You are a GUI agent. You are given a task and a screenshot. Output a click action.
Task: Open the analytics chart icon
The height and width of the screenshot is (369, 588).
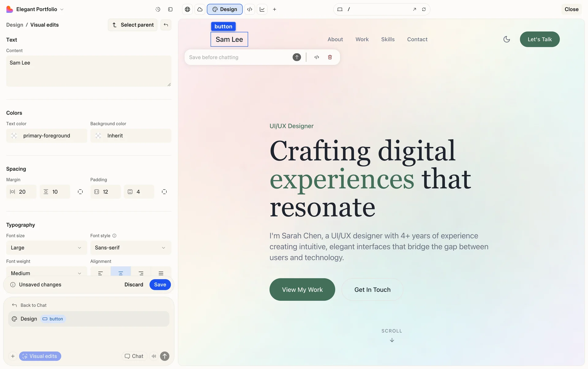pos(262,9)
